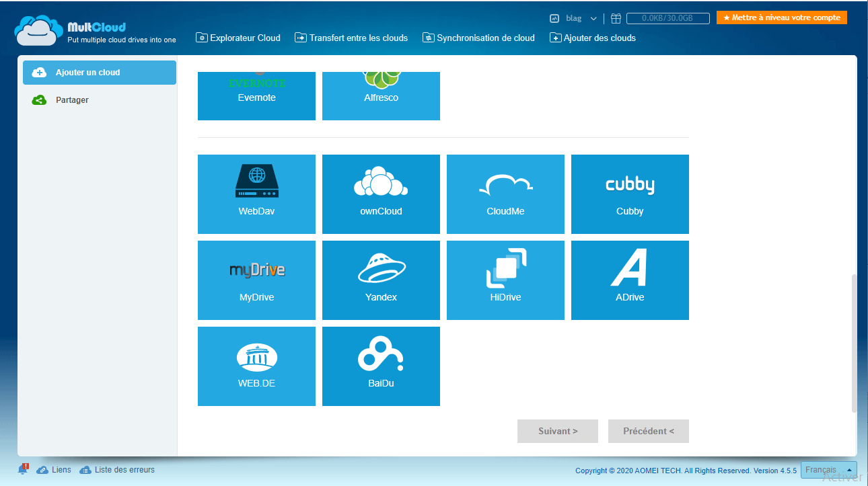The image size is (868, 486).
Task: Click the copyright AOMEI TECH text
Action: coord(686,471)
